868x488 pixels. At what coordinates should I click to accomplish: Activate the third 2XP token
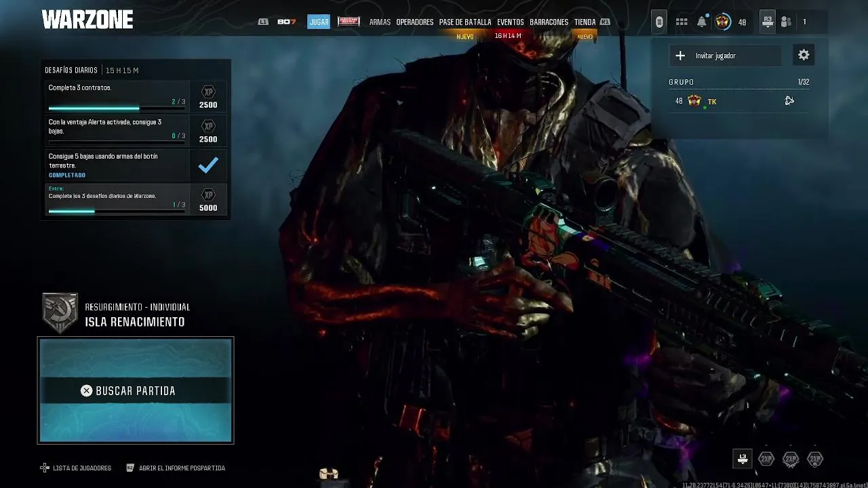[x=815, y=459]
